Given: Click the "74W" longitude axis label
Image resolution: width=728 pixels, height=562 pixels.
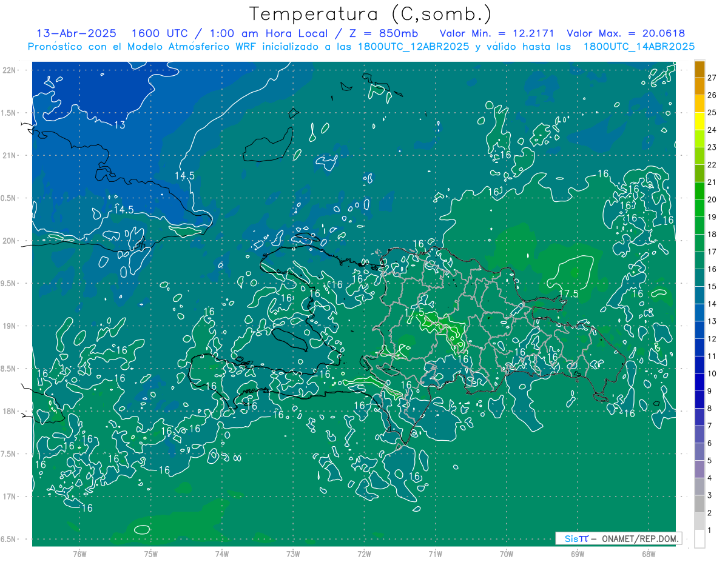Looking at the screenshot, I should coord(222,554).
